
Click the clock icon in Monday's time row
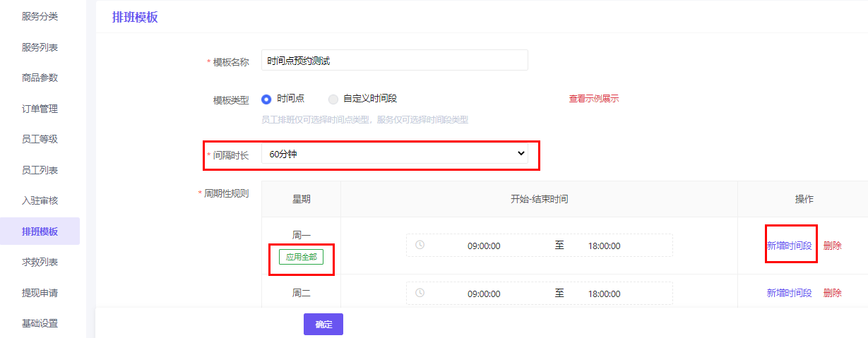click(x=420, y=246)
